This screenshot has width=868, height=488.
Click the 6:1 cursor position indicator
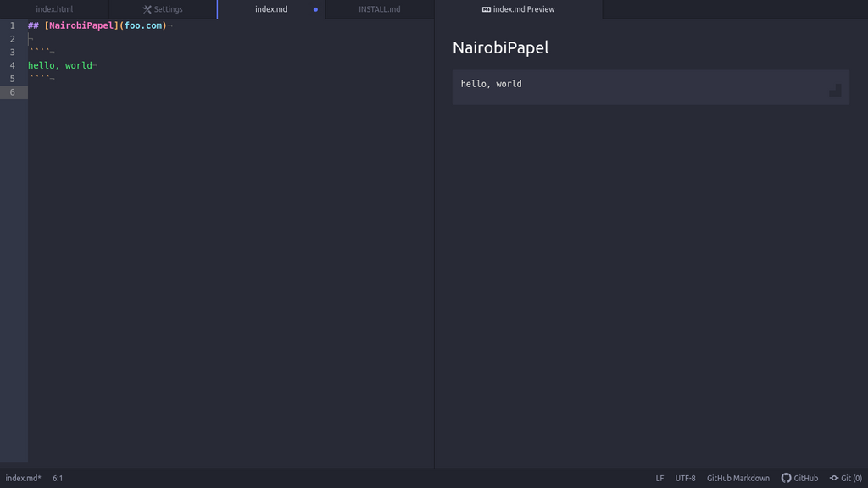pos(58,478)
